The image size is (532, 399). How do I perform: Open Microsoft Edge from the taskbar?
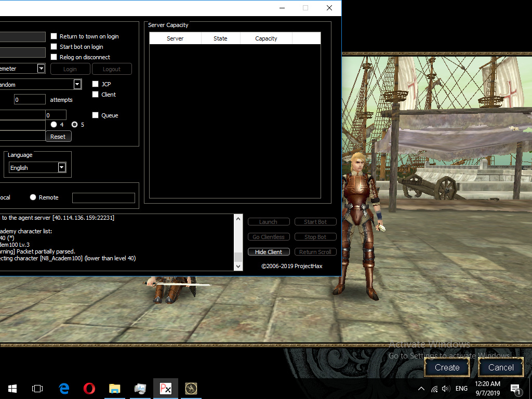click(64, 389)
